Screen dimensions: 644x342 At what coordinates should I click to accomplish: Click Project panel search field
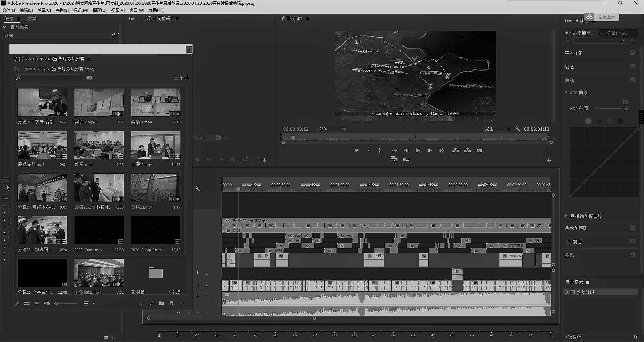(x=48, y=78)
